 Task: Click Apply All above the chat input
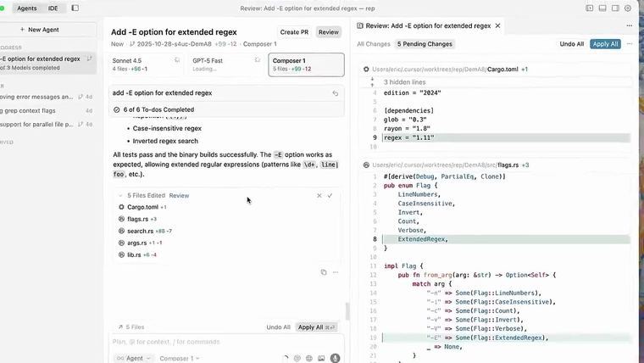pos(316,327)
